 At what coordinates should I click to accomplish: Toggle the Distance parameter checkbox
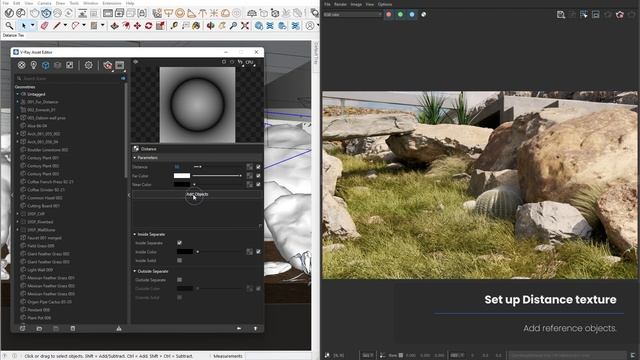(258, 167)
